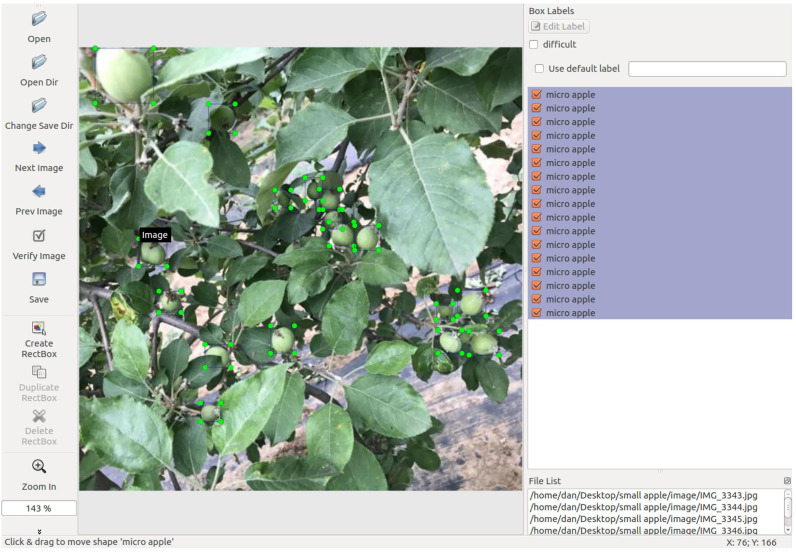This screenshot has width=796, height=553.
Task: Select IMG_3344.jpg in File List
Action: tap(643, 507)
